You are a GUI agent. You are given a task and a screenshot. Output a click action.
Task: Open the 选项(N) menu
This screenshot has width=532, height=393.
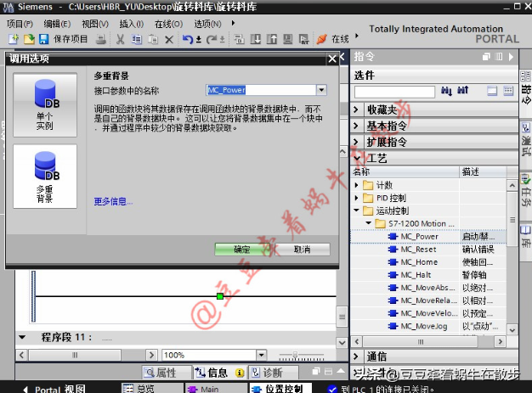207,24
